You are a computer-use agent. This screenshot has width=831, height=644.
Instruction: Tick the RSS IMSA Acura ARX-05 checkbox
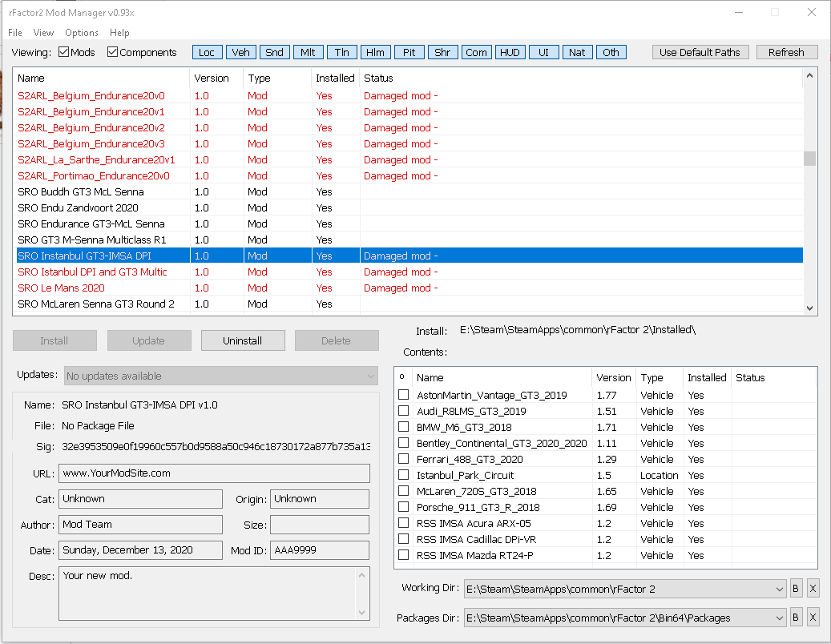pos(403,523)
